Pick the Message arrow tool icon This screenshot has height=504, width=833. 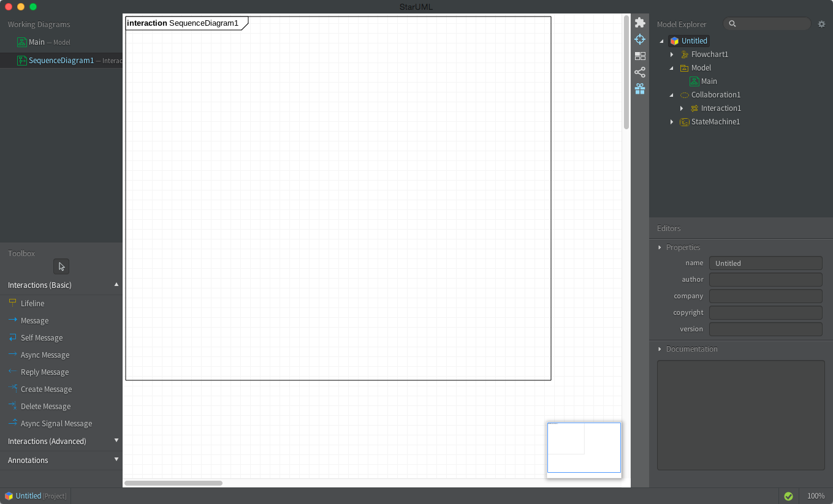pyautogui.click(x=12, y=320)
